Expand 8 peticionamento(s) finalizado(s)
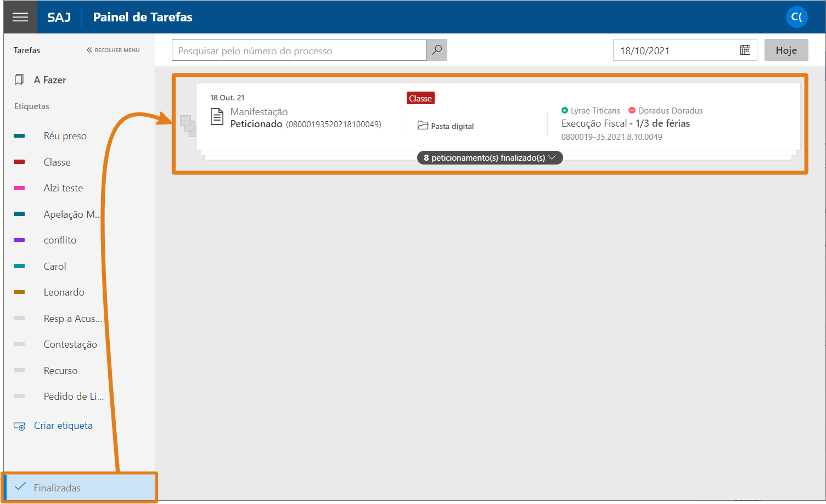Viewport: 826px width, 504px height. tap(490, 158)
